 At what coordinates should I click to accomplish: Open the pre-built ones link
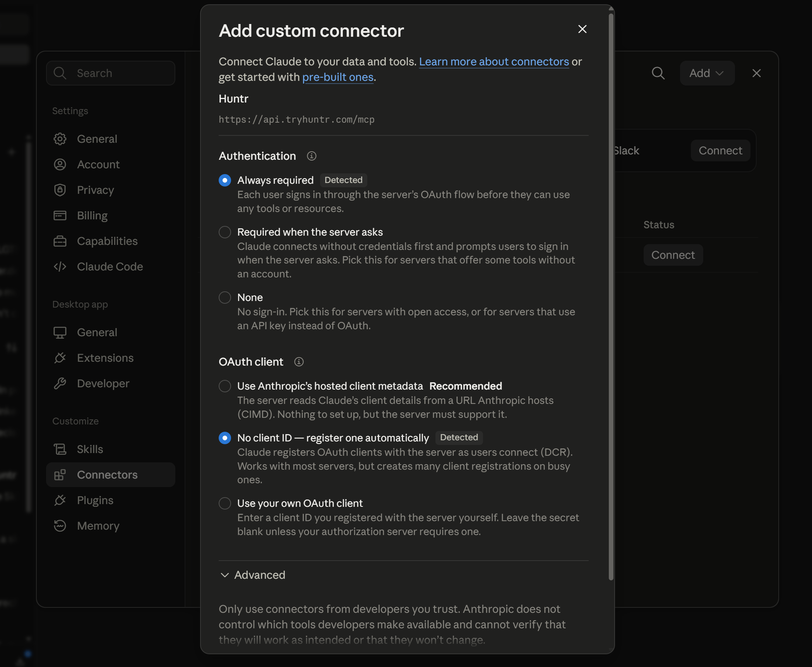338,77
